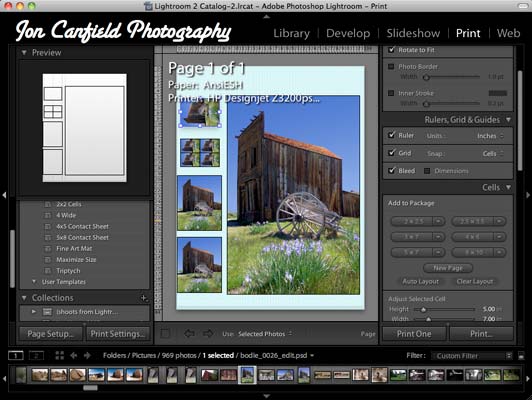Open the ruler units Inches dropdown

point(490,136)
